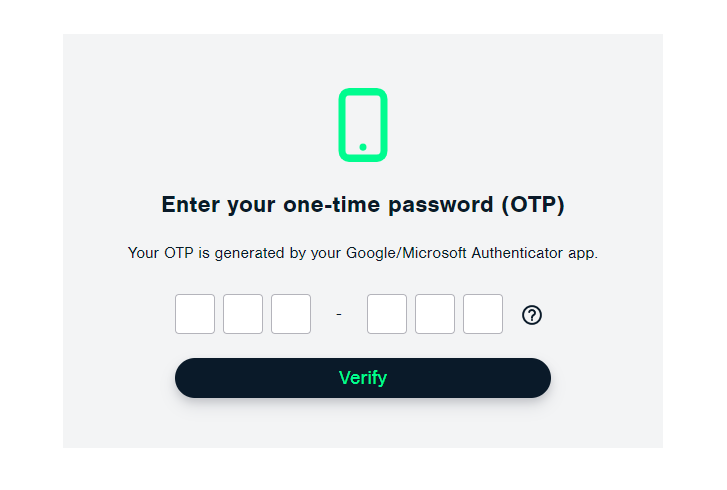Click the sixth and last OTP digit box
The image size is (727, 490).
[x=483, y=314]
